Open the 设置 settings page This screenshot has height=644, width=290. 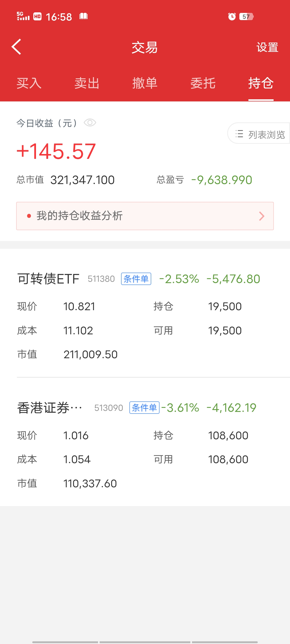267,47
